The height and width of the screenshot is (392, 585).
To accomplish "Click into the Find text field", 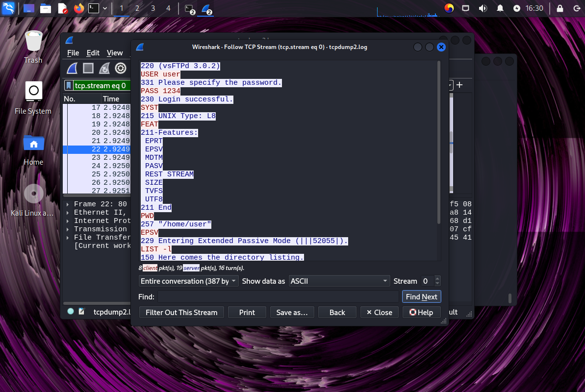I will [278, 296].
